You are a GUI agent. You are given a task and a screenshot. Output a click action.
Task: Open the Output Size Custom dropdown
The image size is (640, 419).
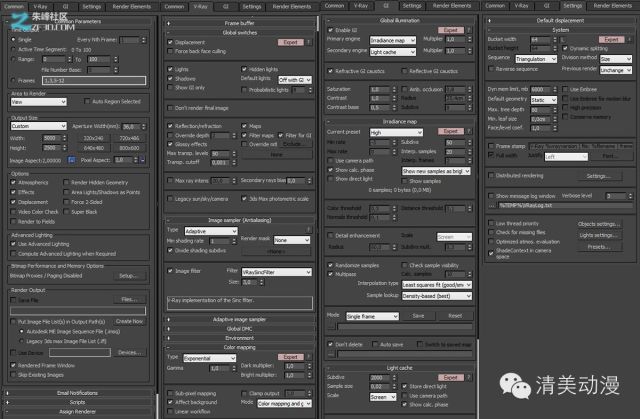point(38,126)
